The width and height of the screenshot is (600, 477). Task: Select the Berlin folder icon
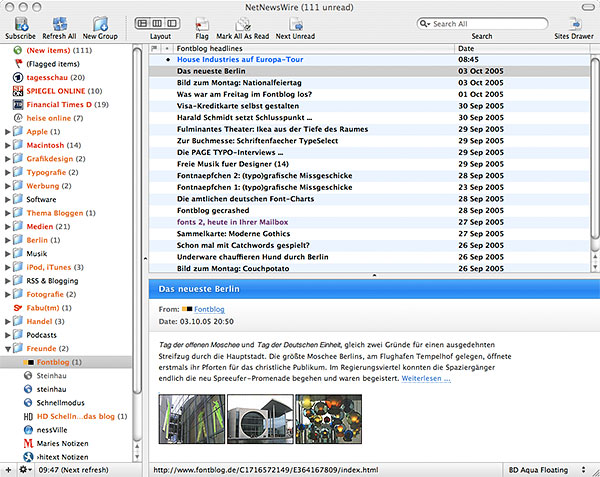click(18, 240)
